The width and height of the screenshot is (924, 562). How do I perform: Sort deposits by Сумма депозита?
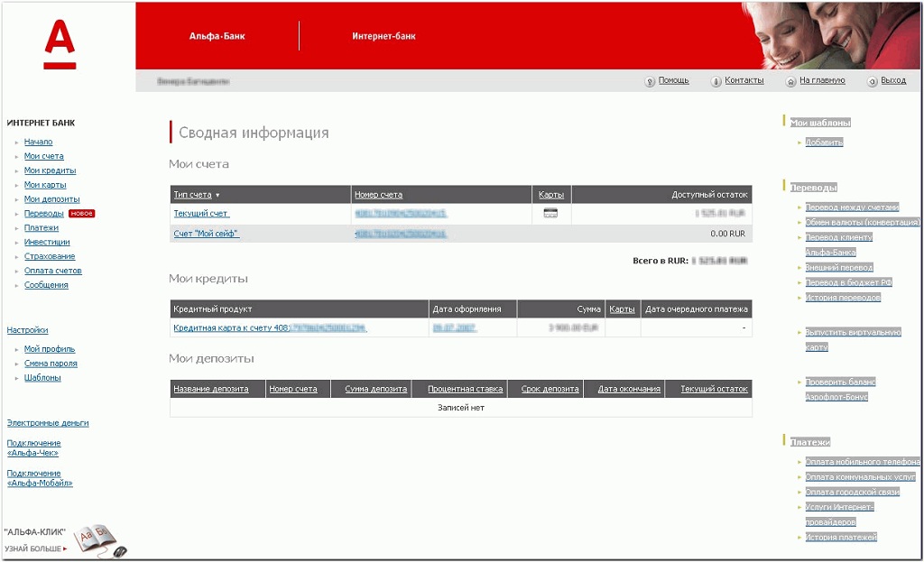(x=376, y=390)
